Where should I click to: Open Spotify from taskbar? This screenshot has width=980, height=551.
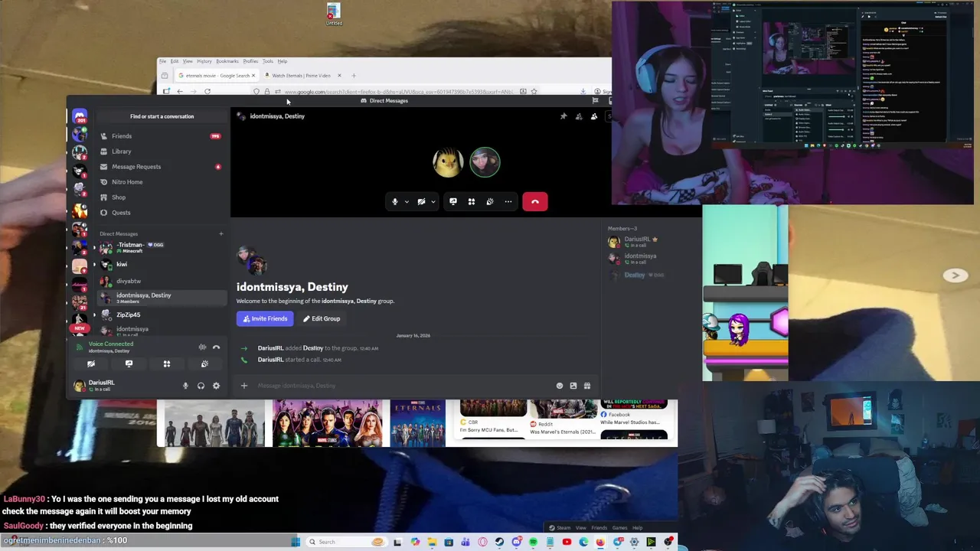click(533, 542)
